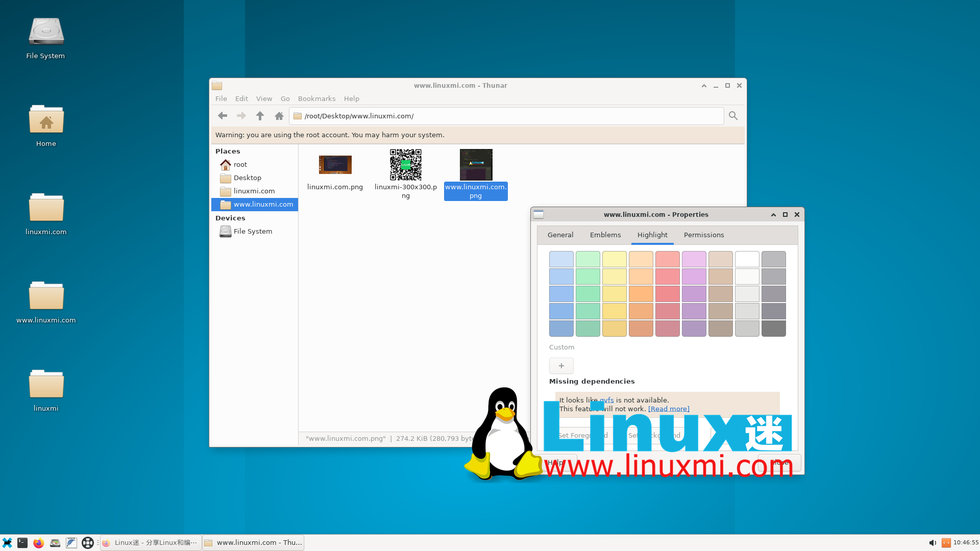
Task: Select File System under Devices
Action: 255,232
